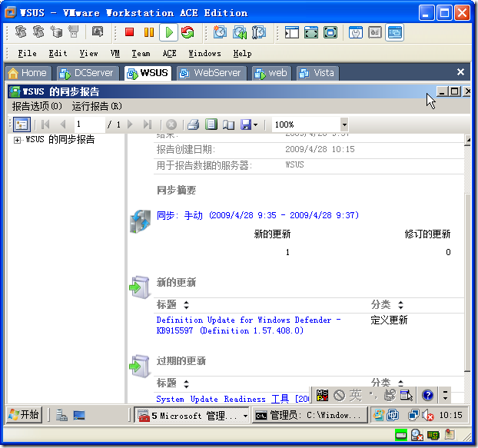Show or hide the VMware sidebar icon
Image resolution: width=478 pixels, height=448 pixels.
pyautogui.click(x=292, y=32)
